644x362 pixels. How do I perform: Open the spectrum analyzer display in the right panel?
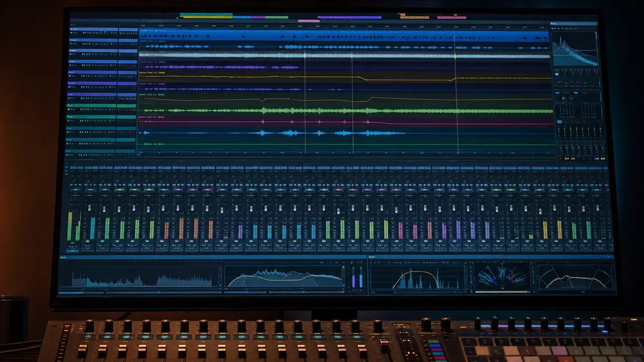click(x=576, y=49)
